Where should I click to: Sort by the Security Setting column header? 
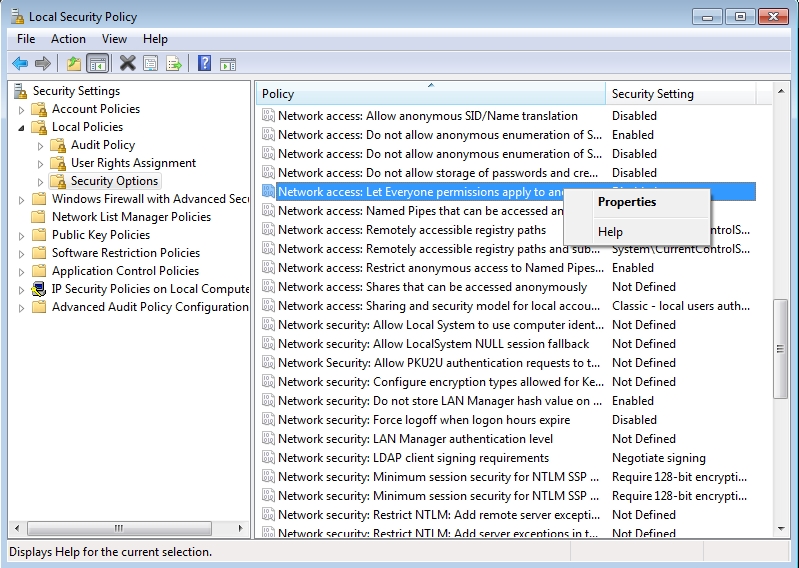(652, 94)
